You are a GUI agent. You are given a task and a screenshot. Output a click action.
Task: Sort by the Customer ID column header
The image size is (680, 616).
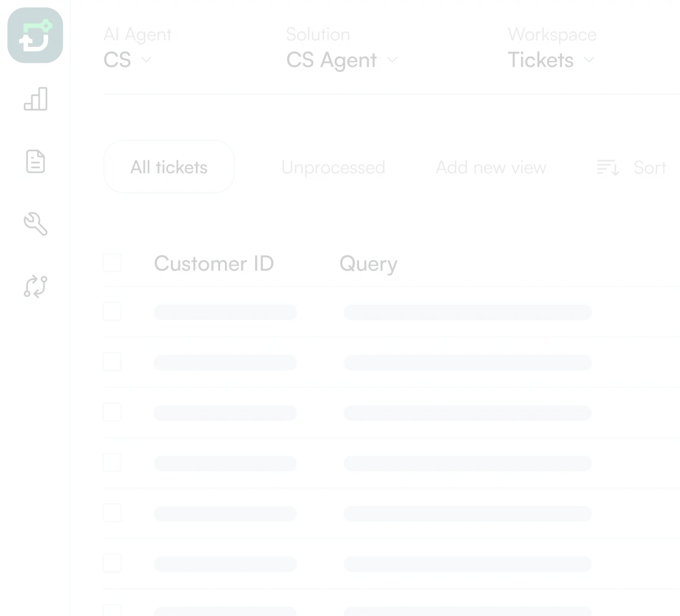[214, 263]
